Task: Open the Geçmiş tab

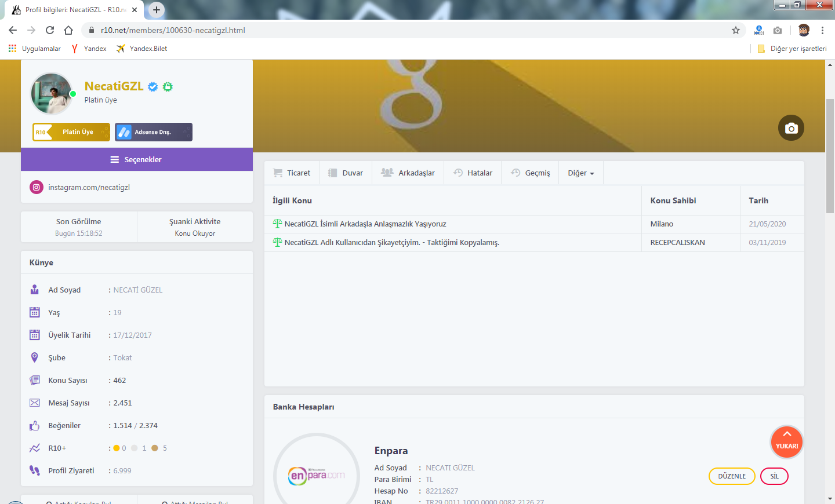Action: 530,173
